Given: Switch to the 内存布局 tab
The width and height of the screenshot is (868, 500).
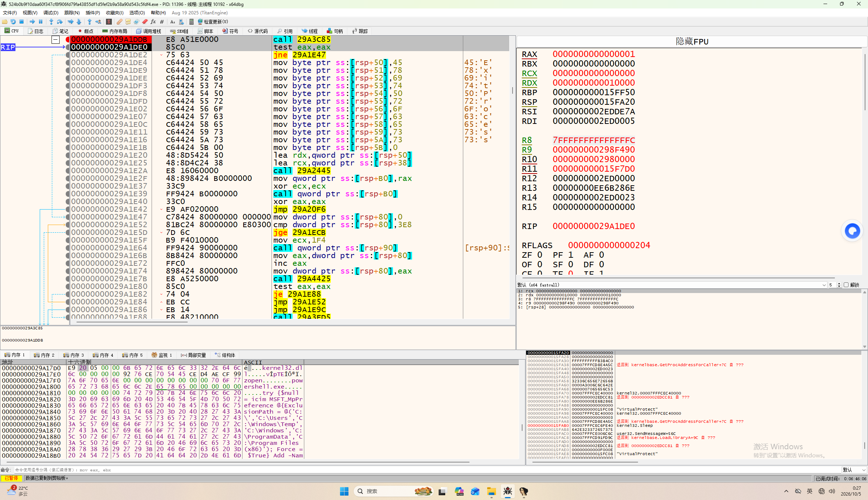Looking at the screenshot, I should (115, 31).
